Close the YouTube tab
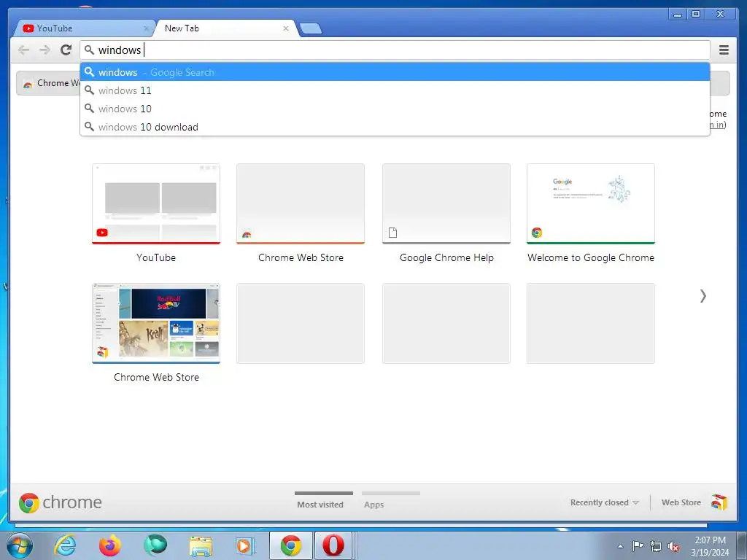747x560 pixels. 146,28
